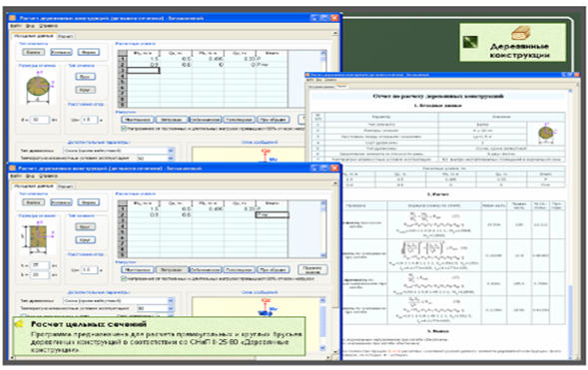This screenshot has height=370, width=588.
Task: Click the rectangular cross-section diagram in lower window
Action: [38, 236]
